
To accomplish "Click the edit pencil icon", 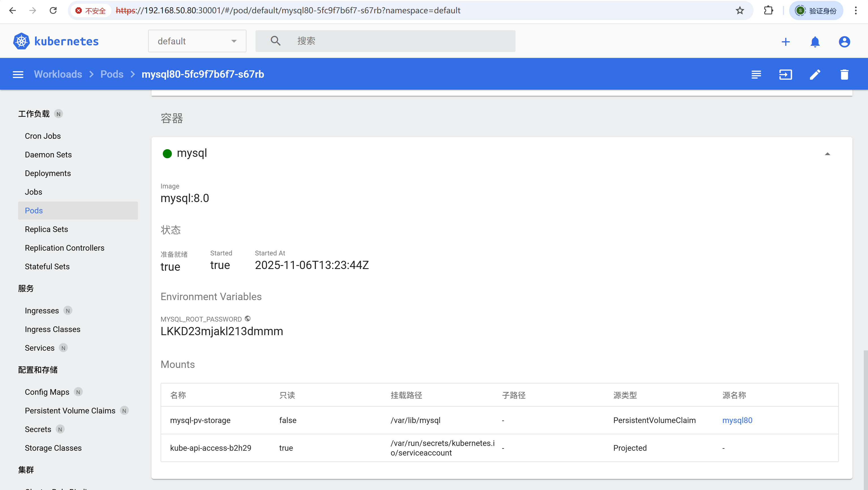I will point(815,74).
